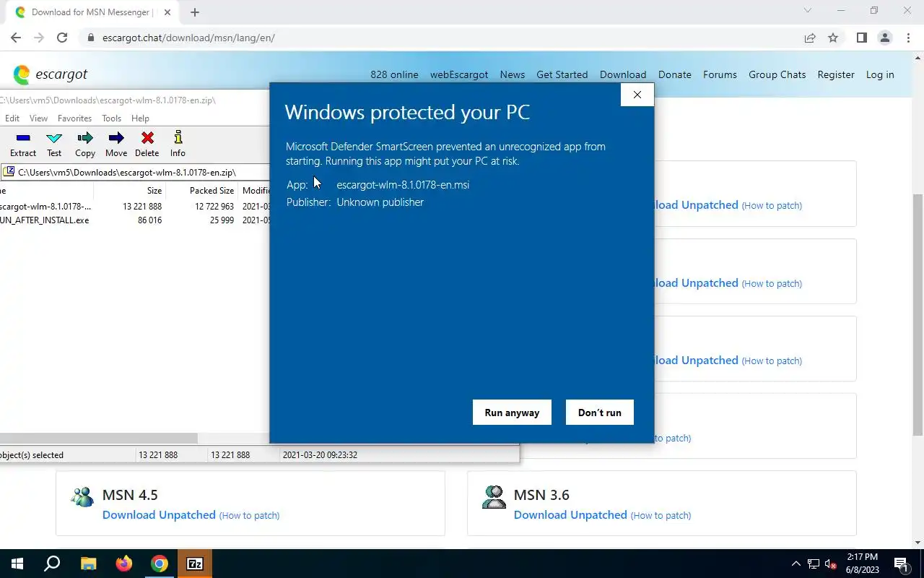Click the MSN 3.6 buddy icon

[x=494, y=496]
